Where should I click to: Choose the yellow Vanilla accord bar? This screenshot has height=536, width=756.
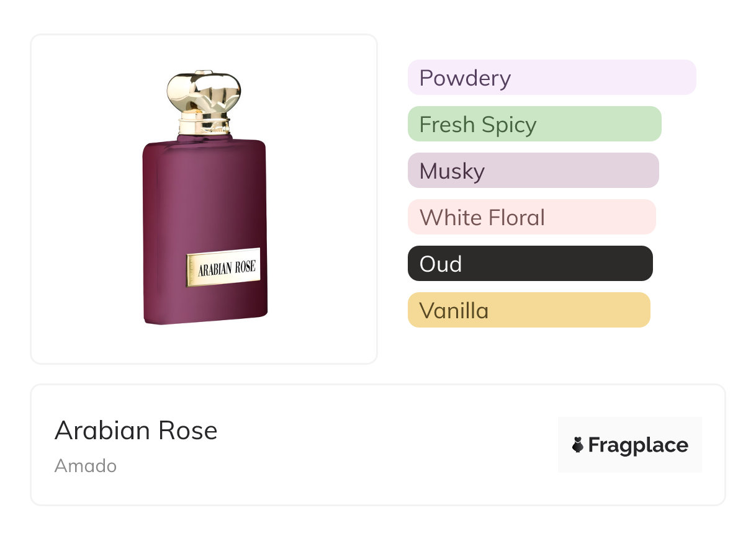coord(528,310)
